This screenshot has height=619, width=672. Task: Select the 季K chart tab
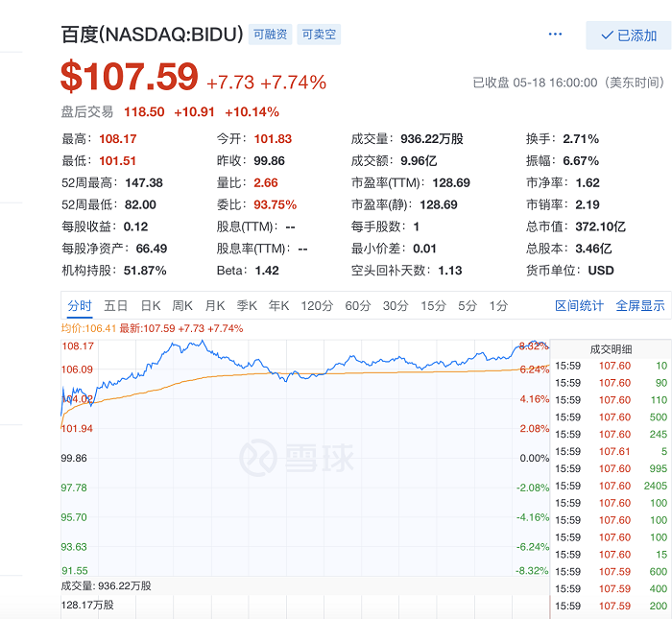pyautogui.click(x=247, y=306)
